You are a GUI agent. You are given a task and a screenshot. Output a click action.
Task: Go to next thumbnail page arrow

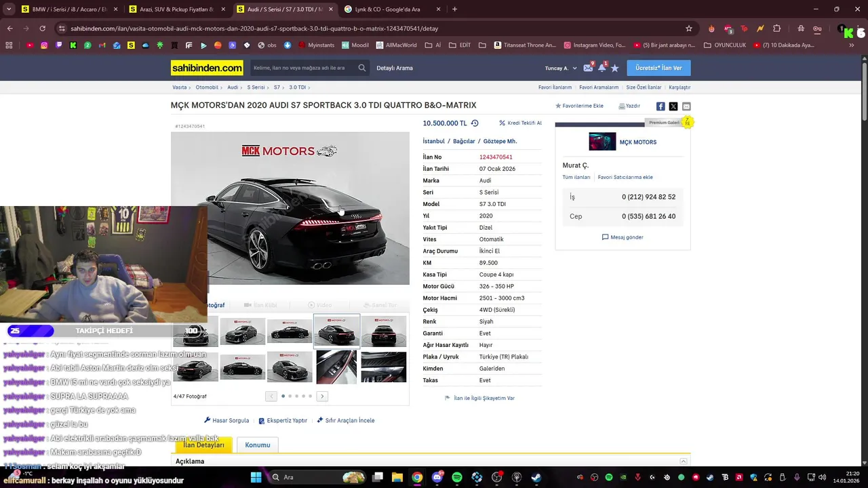point(322,396)
